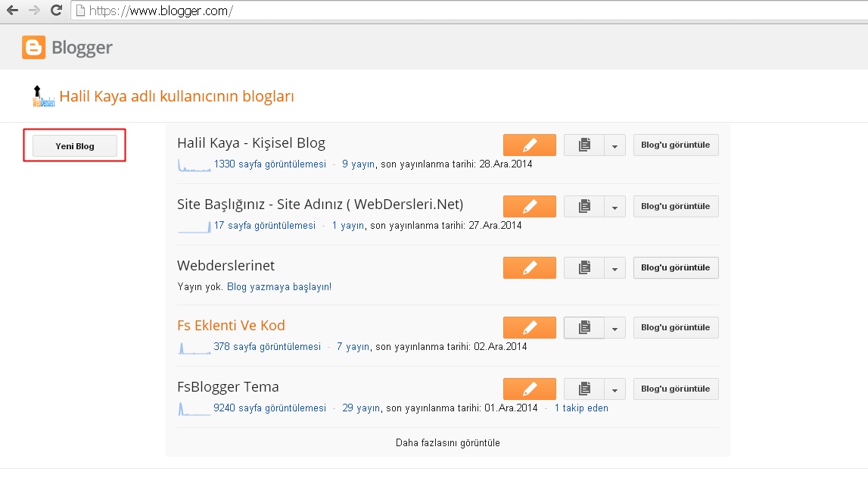The height and width of the screenshot is (478, 868).
Task: Click Daha fazlasını görüntüle to show more blogs
Action: (447, 442)
